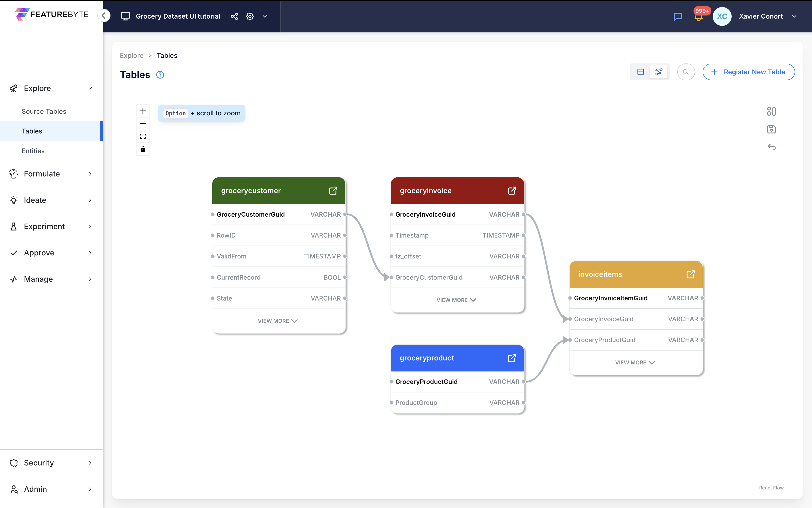Image resolution: width=812 pixels, height=508 pixels.
Task: Click the CurrentRecord BOOL row
Action: 279,277
